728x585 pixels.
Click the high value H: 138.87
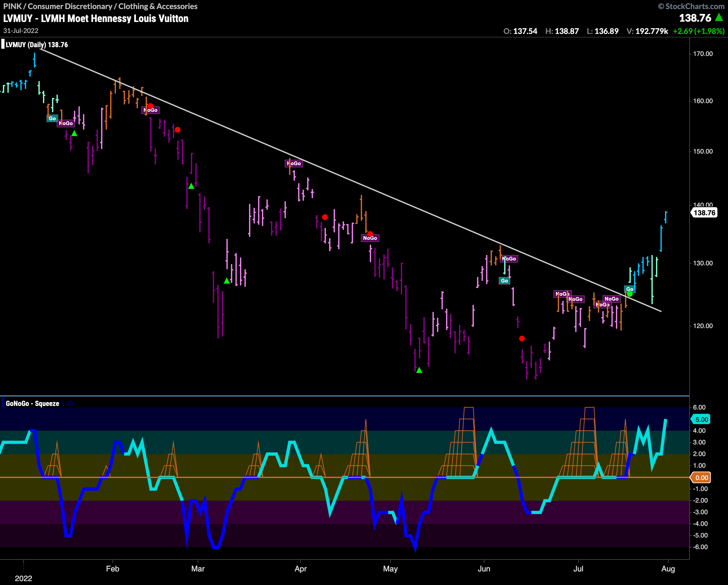[562, 31]
